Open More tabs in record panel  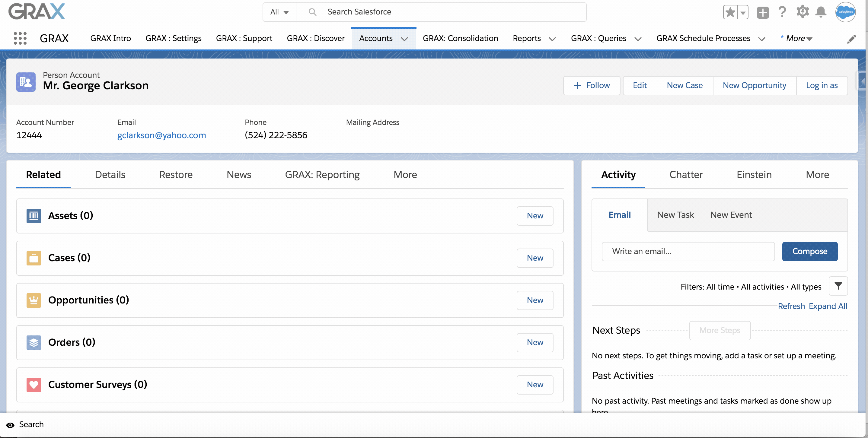(405, 175)
